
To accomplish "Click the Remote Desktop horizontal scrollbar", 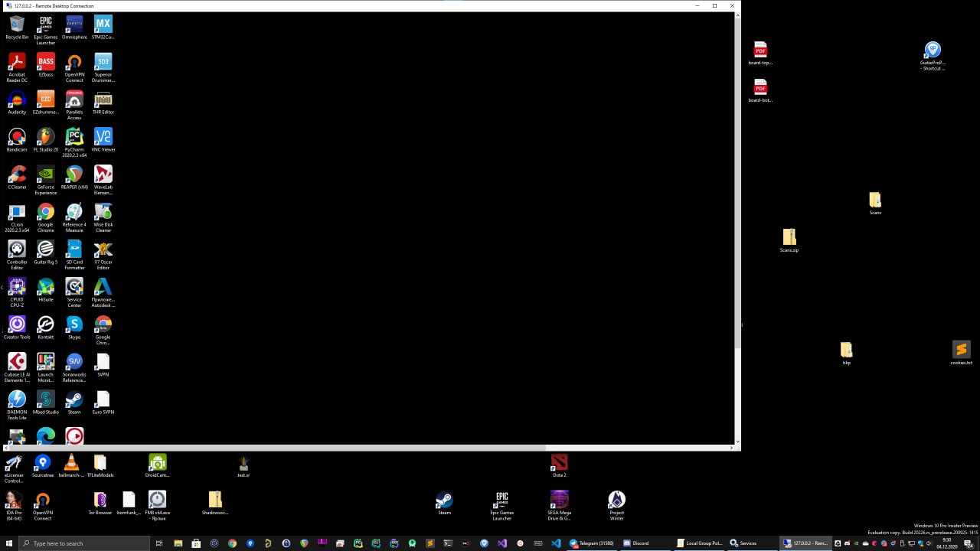I will pyautogui.click(x=277, y=447).
